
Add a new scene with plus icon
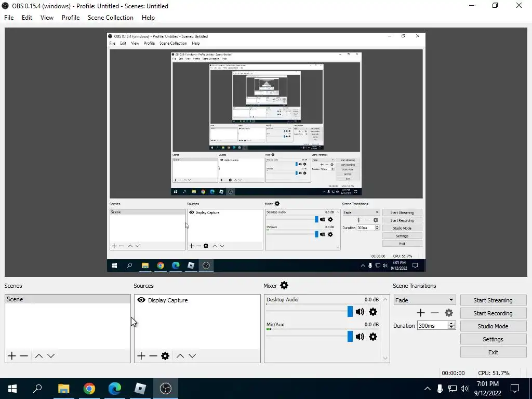click(x=12, y=356)
